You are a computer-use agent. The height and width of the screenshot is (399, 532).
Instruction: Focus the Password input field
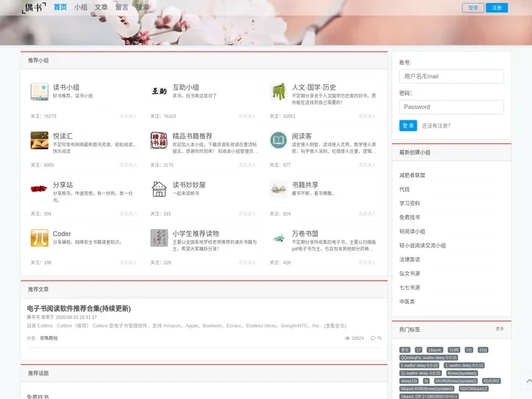pyautogui.click(x=451, y=107)
